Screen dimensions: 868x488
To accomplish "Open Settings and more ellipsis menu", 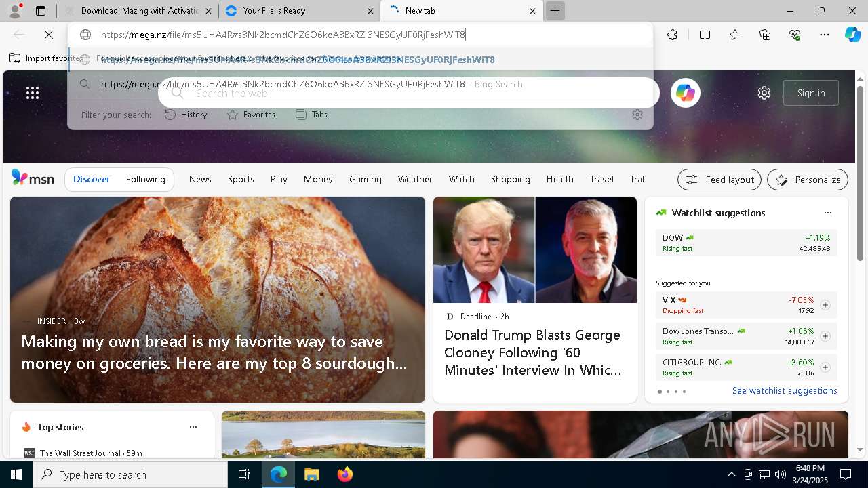I will tap(825, 35).
